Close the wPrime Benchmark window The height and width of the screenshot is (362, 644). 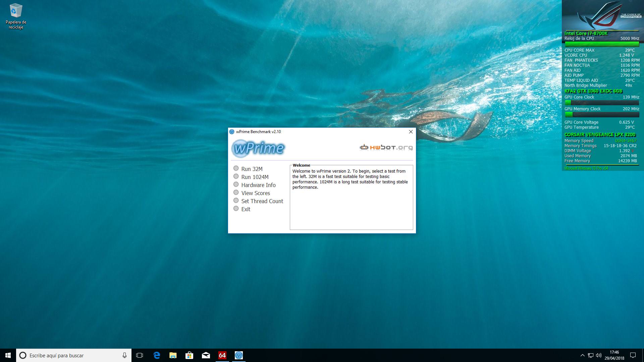(411, 132)
